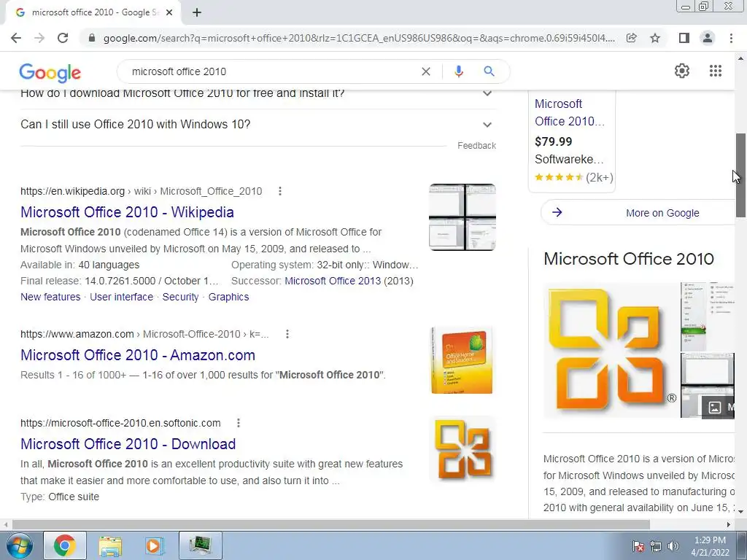Click the More on Google button
The width and height of the screenshot is (747, 560).
(x=638, y=213)
